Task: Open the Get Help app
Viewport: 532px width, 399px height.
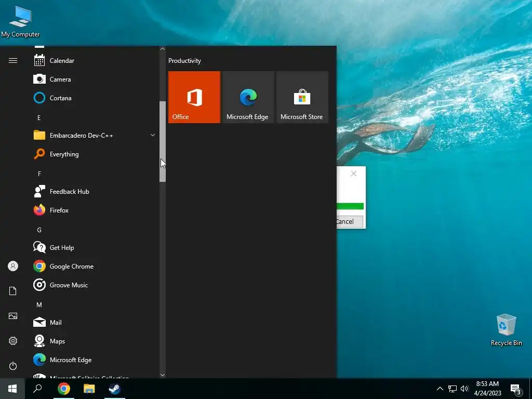Action: coord(95,248)
